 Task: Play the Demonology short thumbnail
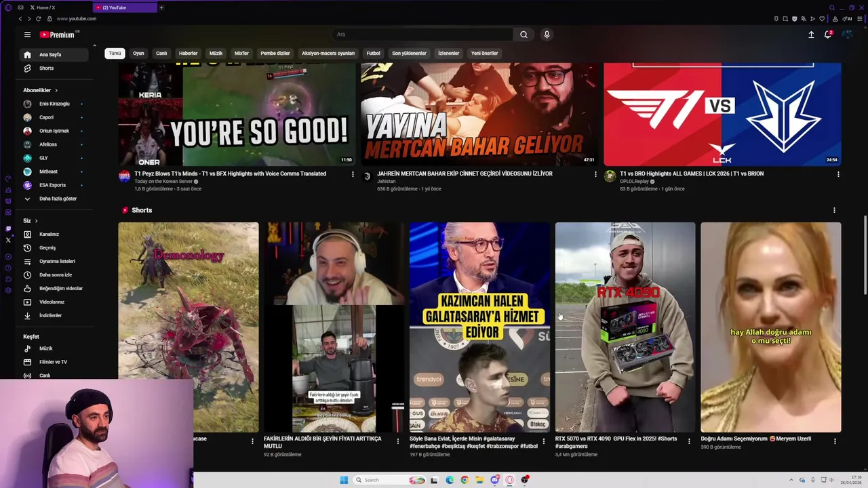[189, 327]
